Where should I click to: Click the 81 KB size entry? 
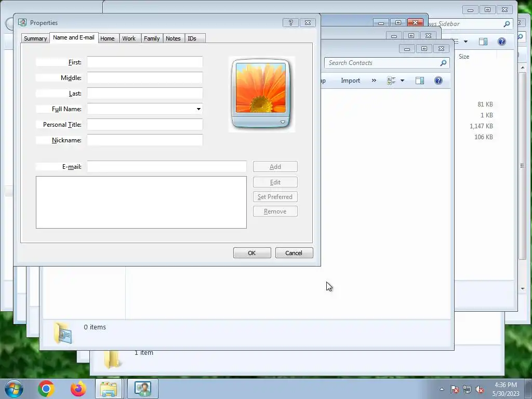(x=485, y=104)
